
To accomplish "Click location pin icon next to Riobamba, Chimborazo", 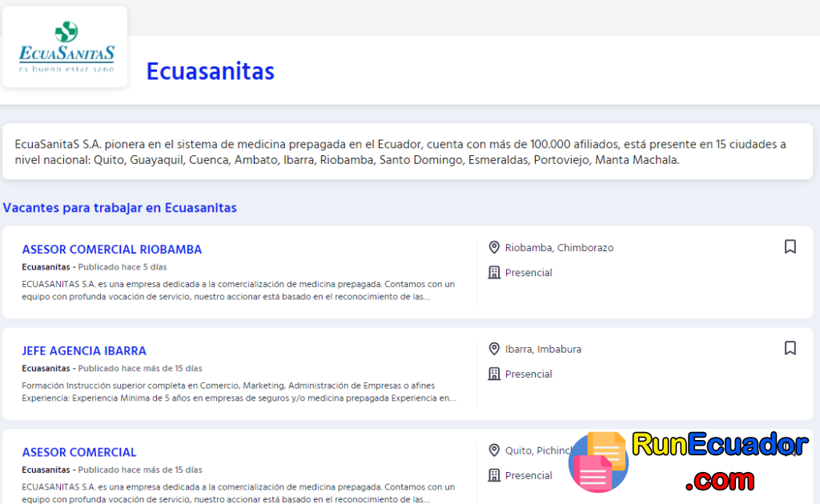I will 493,247.
